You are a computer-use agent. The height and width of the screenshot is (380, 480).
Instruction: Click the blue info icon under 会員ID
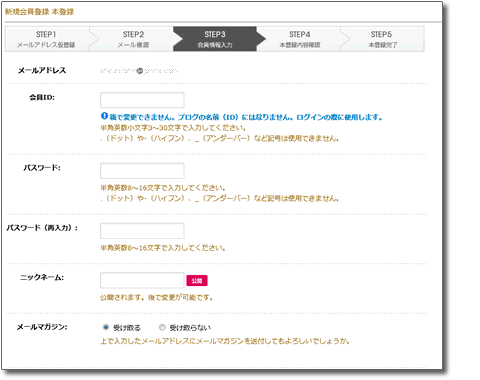point(104,116)
